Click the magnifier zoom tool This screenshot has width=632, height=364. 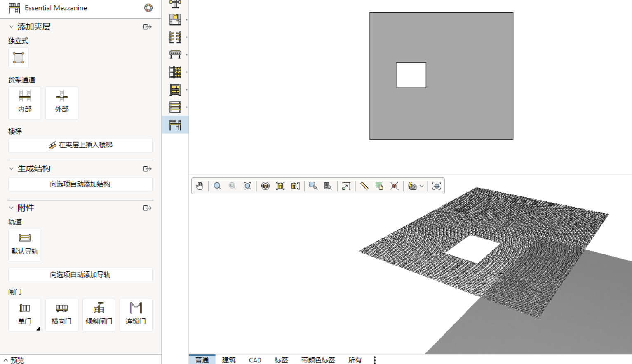coord(217,186)
